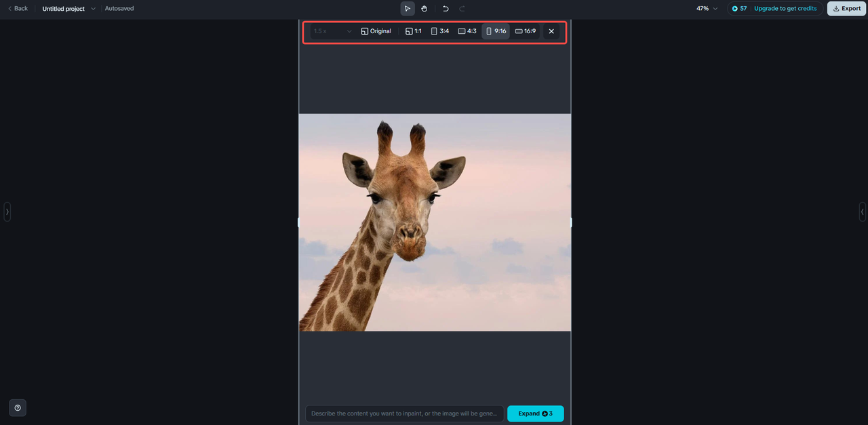This screenshot has width=868, height=425.
Task: Choose the 1:1 aspect ratio
Action: pyautogui.click(x=414, y=31)
